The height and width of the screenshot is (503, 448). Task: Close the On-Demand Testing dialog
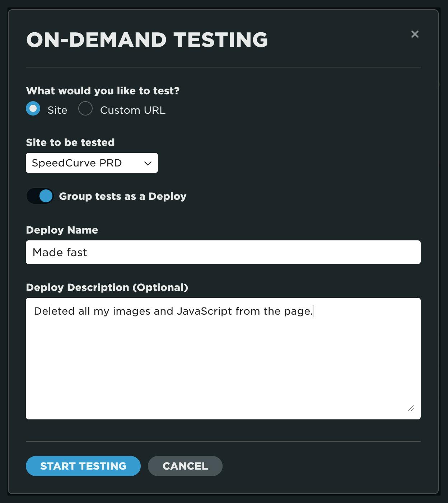tap(415, 34)
